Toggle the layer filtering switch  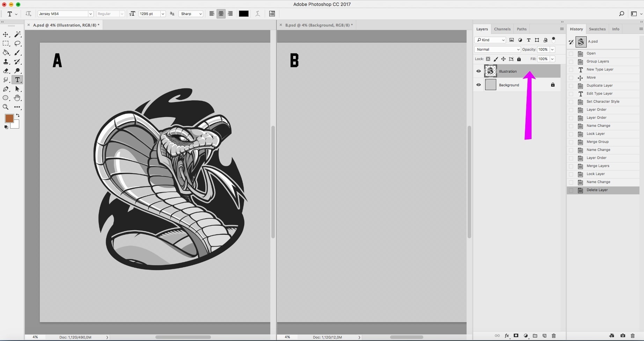554,39
